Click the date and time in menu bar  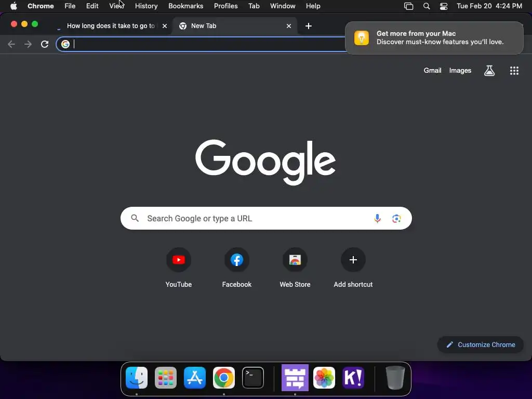coord(489,6)
